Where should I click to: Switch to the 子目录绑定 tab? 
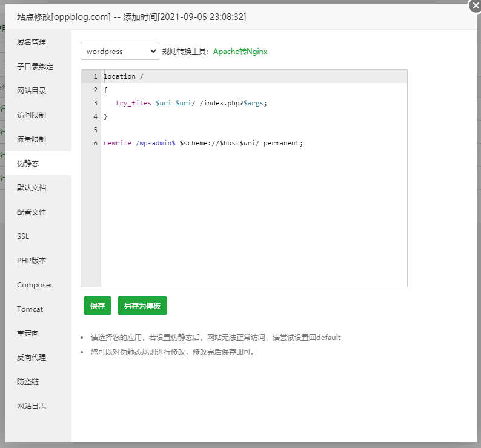(35, 67)
